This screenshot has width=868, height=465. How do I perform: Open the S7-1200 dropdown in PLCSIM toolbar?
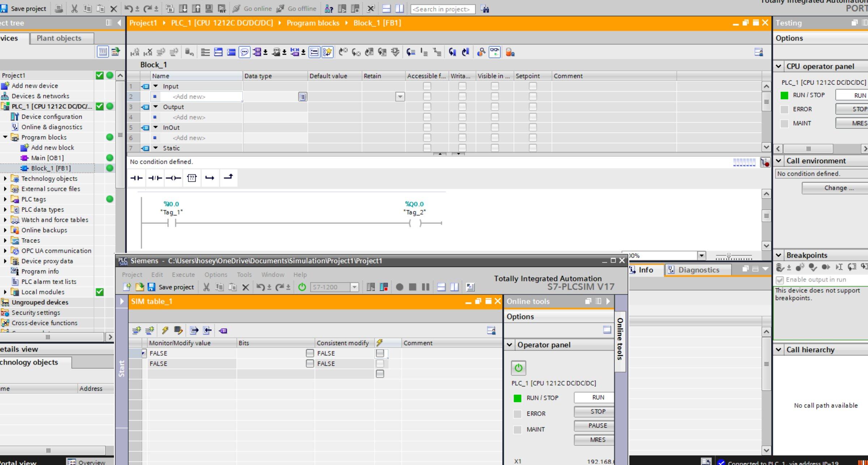point(354,287)
